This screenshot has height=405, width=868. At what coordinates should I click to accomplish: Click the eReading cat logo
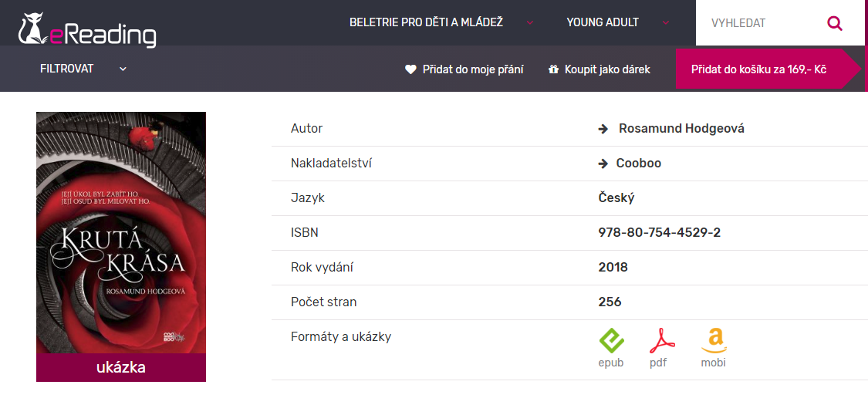click(32, 28)
